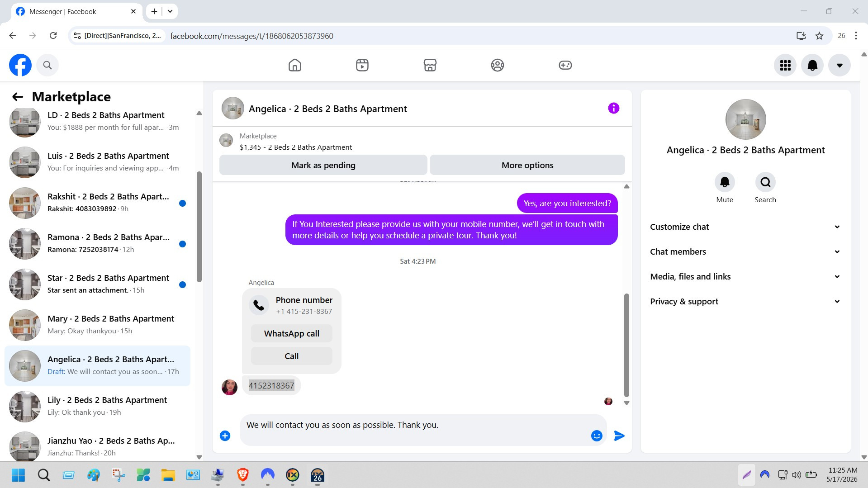Click chat list scroll down arrow

click(x=199, y=457)
